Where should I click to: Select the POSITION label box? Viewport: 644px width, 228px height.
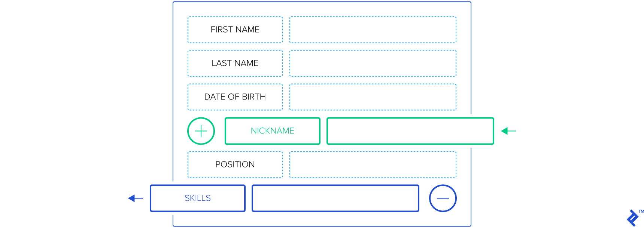pos(235,164)
